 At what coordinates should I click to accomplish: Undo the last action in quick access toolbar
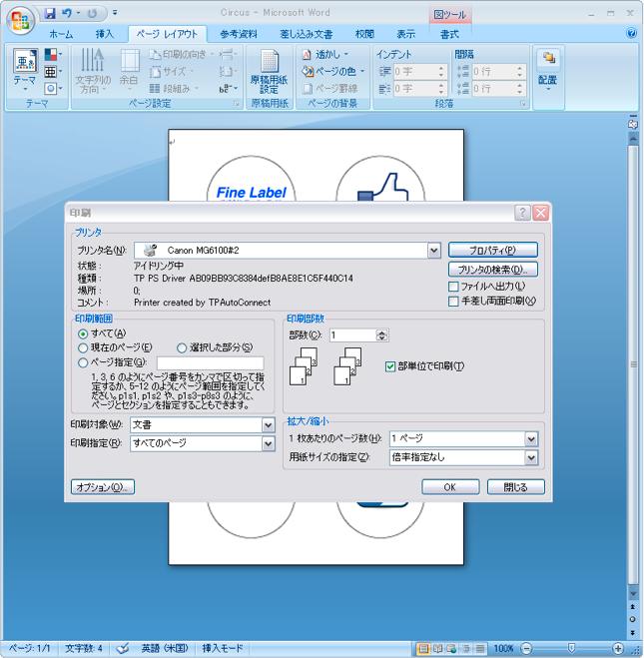66,13
